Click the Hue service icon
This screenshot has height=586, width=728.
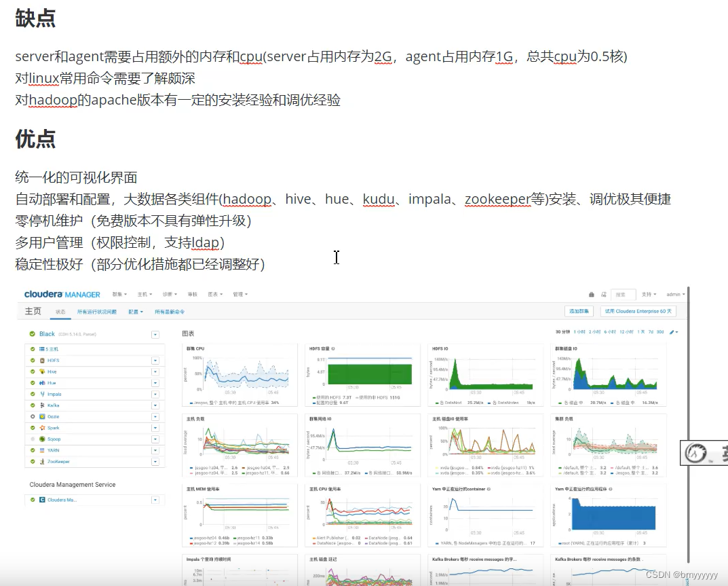tap(42, 383)
